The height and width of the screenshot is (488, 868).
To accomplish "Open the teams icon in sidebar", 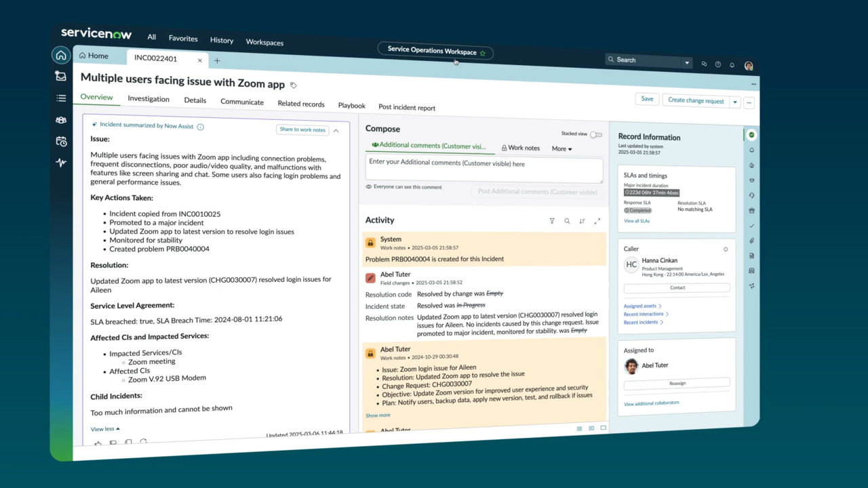I will point(61,120).
